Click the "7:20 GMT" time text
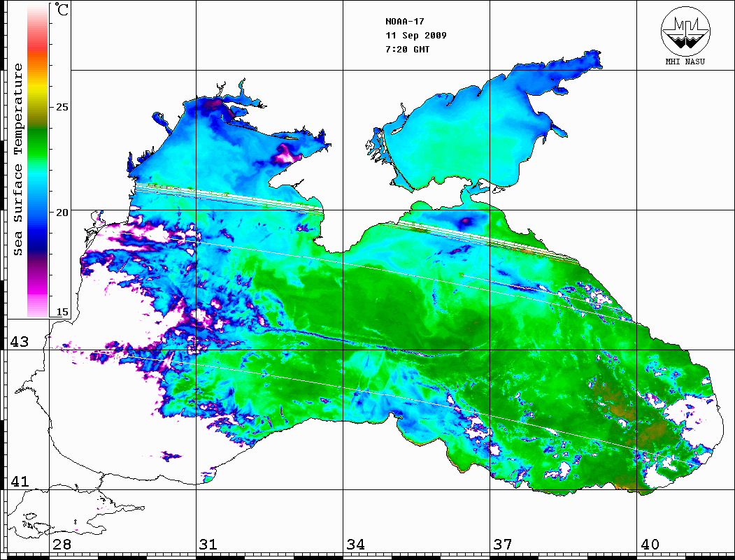 (x=407, y=49)
